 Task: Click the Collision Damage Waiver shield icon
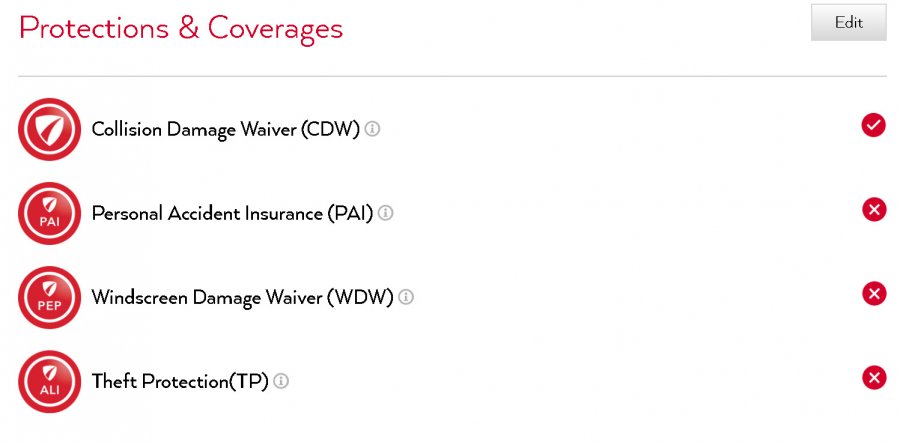tap(49, 130)
